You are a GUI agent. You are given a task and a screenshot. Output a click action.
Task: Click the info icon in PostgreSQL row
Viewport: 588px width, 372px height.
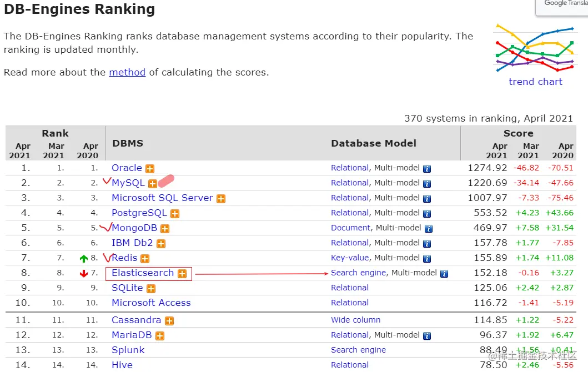coord(427,214)
